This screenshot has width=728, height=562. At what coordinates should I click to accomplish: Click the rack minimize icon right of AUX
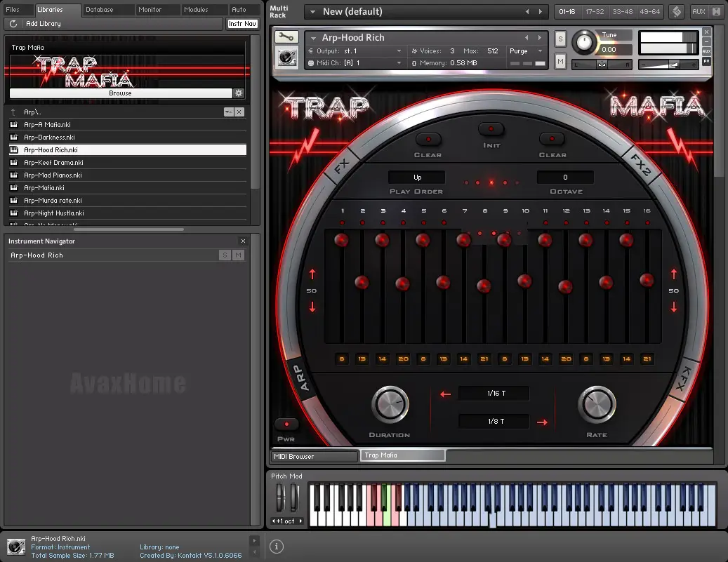tap(716, 12)
